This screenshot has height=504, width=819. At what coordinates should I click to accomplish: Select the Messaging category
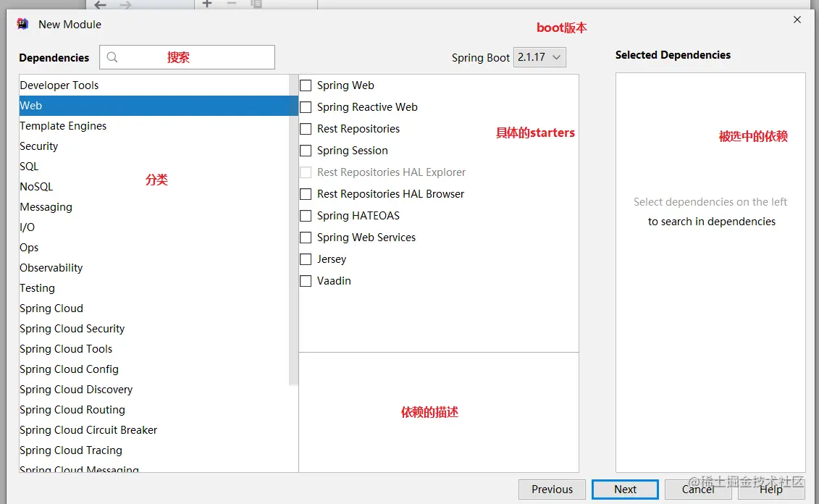(154, 207)
